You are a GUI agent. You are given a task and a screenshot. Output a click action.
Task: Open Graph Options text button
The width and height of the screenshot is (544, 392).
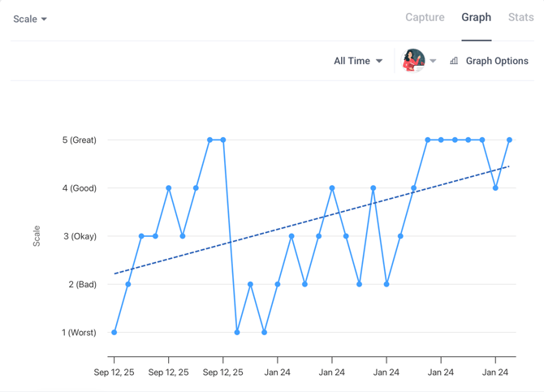pos(497,61)
